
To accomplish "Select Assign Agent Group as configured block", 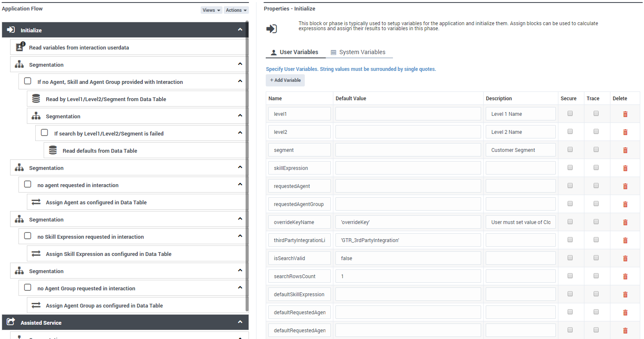I will pyautogui.click(x=104, y=305).
